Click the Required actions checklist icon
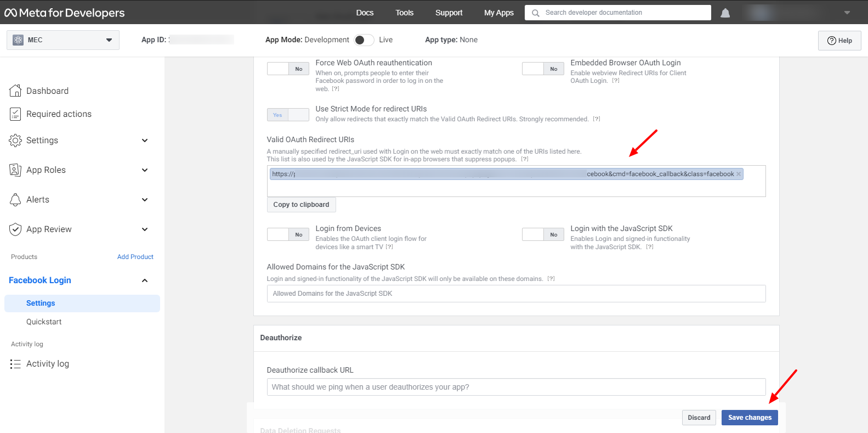The height and width of the screenshot is (433, 868). (x=15, y=114)
